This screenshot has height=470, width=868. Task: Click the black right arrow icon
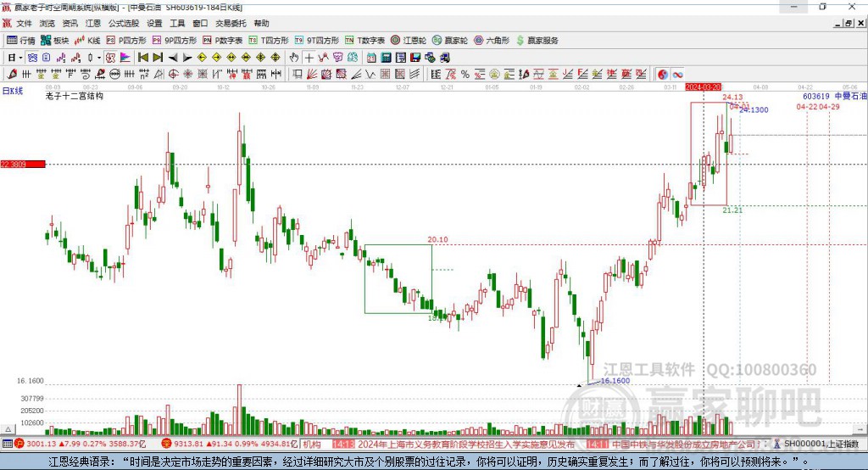187,58
